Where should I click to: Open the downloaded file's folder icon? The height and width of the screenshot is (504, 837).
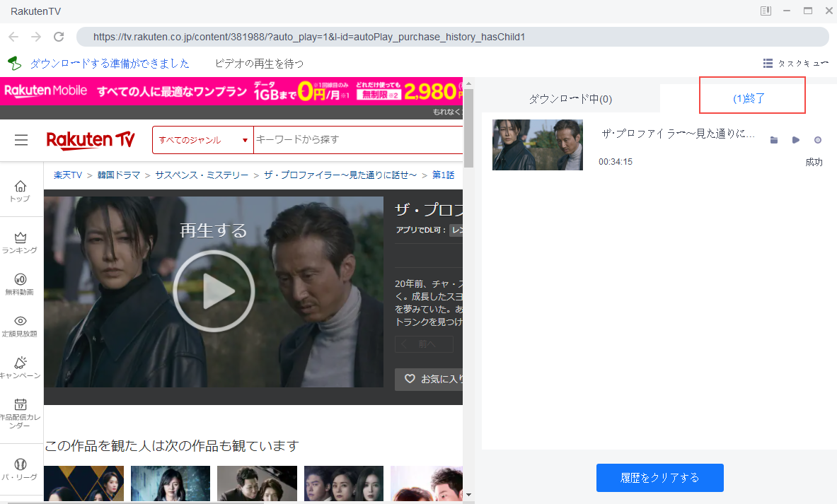pos(774,140)
